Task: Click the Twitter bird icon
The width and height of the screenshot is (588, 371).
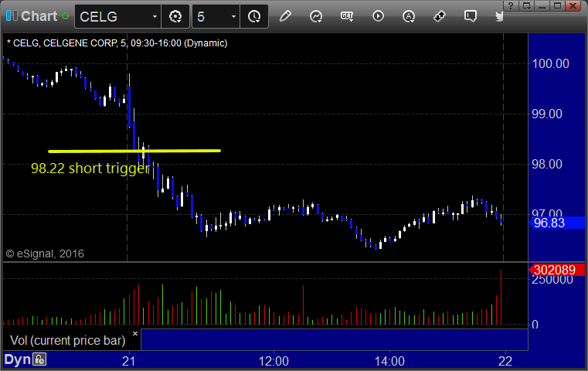Action: (499, 16)
